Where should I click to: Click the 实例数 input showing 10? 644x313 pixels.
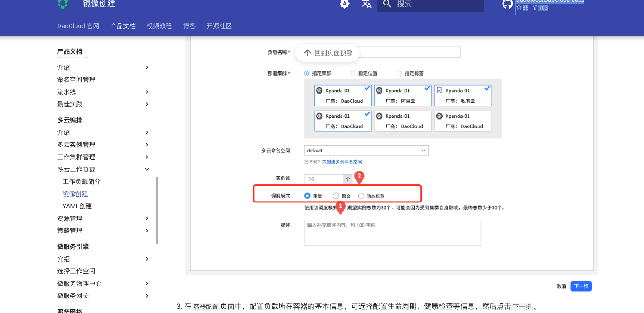(x=324, y=179)
